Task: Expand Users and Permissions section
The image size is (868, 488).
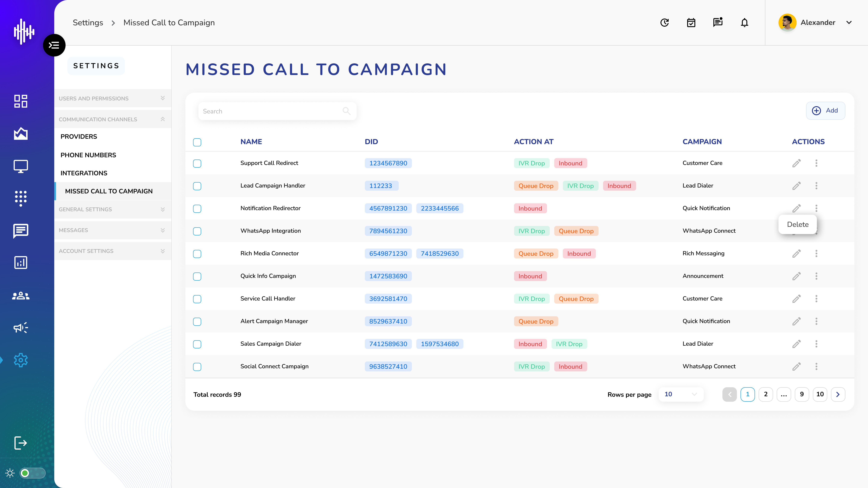Action: 113,98
